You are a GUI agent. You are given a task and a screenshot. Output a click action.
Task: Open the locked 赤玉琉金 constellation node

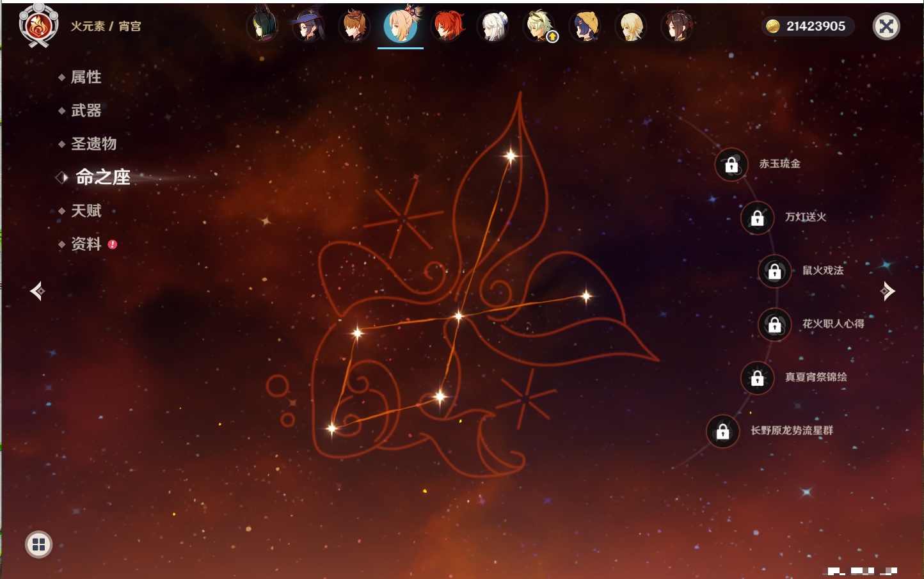[731, 164]
